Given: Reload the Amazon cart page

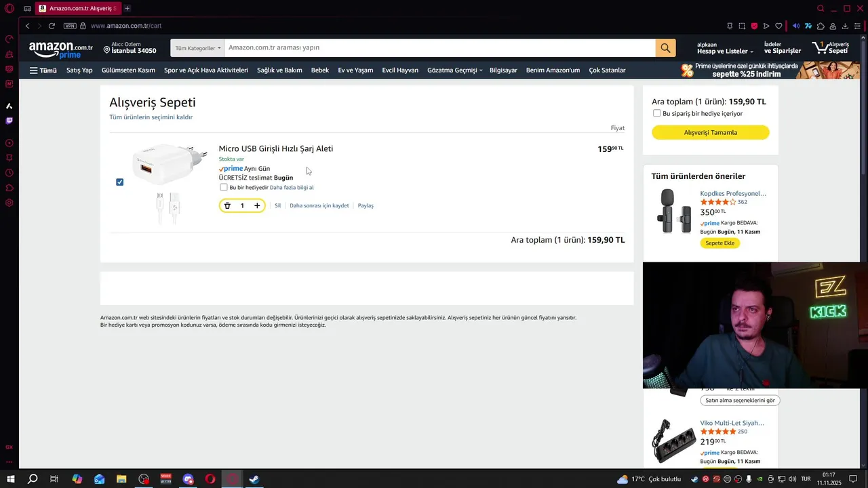Looking at the screenshot, I should coord(52,26).
